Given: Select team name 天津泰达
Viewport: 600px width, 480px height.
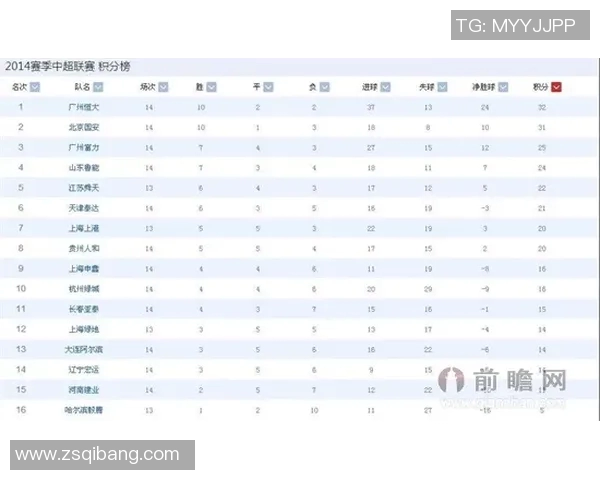Looking at the screenshot, I should (x=84, y=208).
